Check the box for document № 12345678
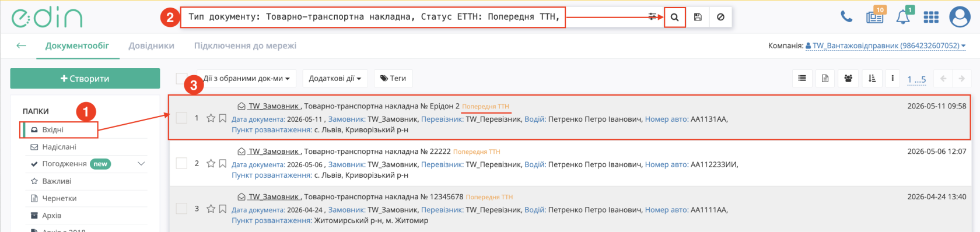This screenshot has width=980, height=232. click(x=181, y=208)
